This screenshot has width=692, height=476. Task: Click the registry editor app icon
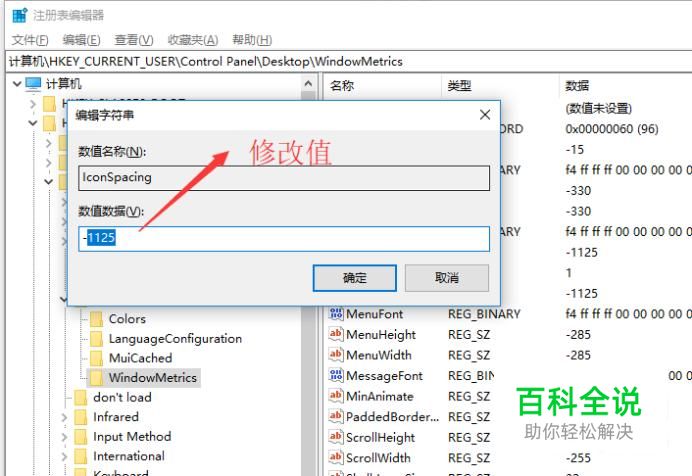[19, 15]
